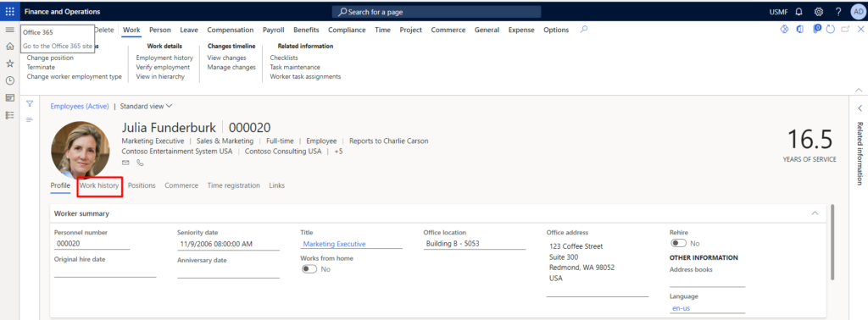868x320 pixels.
Task: Expand the Related information side pane
Action: click(x=860, y=108)
